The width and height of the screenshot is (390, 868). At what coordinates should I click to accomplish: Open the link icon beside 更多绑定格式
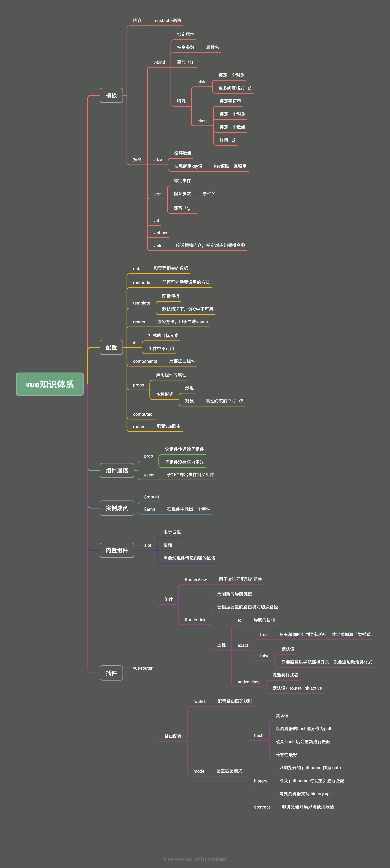coord(250,88)
